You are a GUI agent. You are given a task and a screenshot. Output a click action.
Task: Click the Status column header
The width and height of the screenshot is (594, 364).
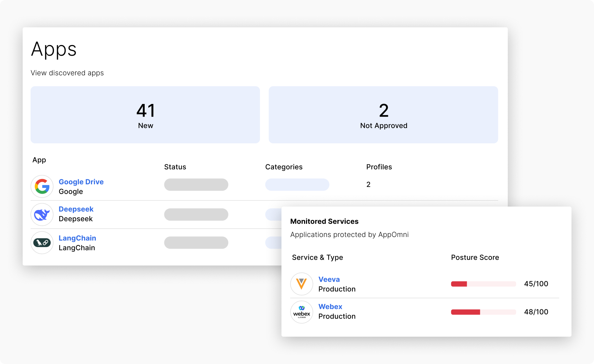pos(175,167)
